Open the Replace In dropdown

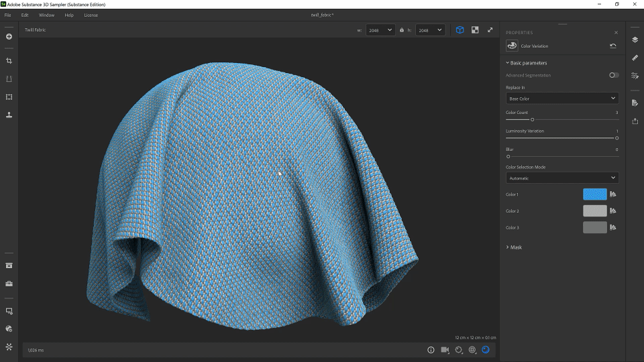pyautogui.click(x=562, y=99)
